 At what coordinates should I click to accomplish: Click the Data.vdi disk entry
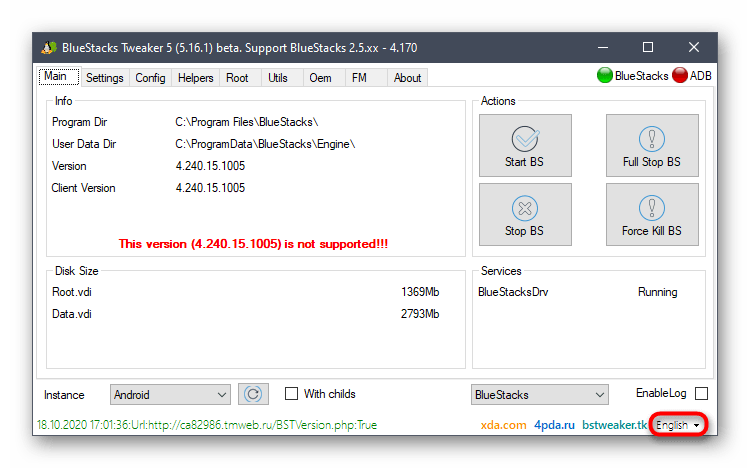[x=72, y=314]
